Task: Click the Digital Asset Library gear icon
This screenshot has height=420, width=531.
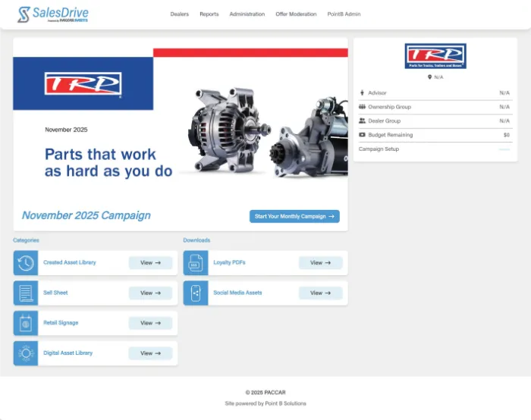Action: pos(26,353)
